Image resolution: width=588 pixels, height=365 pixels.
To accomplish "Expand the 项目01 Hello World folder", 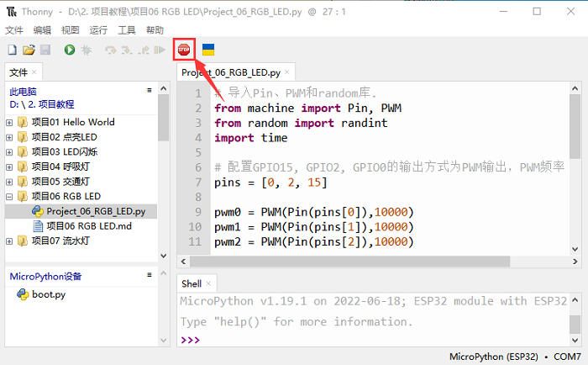I will [9, 122].
